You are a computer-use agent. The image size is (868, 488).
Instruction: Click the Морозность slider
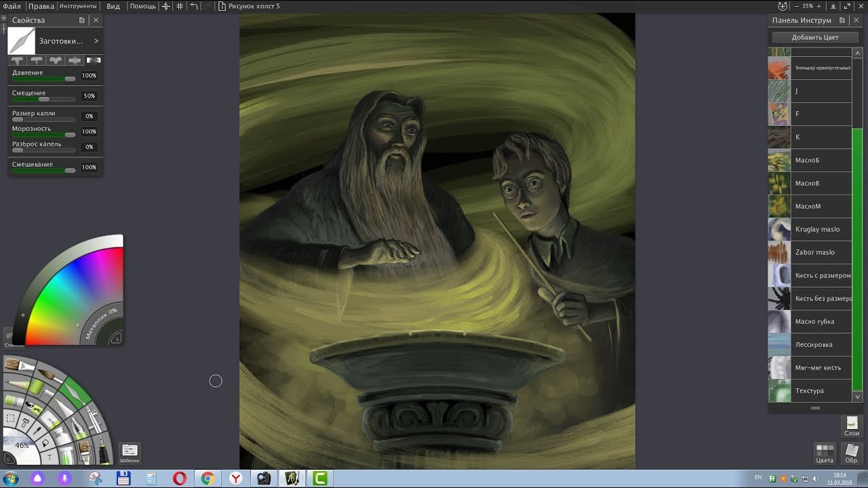[43, 134]
